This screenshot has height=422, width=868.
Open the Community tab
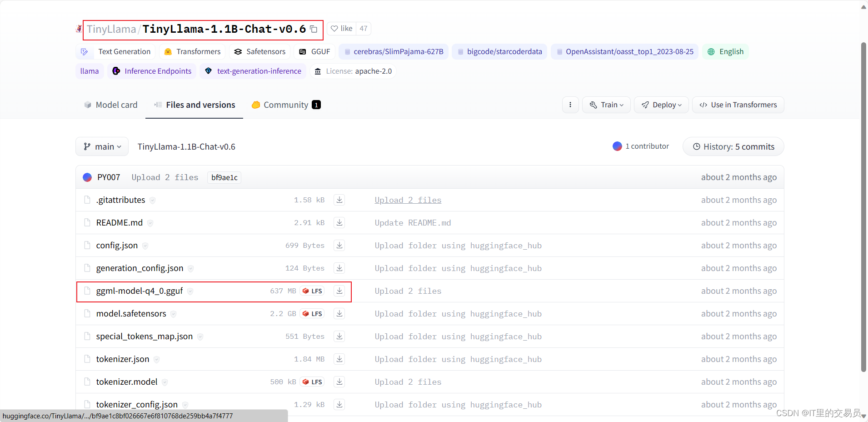(x=286, y=105)
